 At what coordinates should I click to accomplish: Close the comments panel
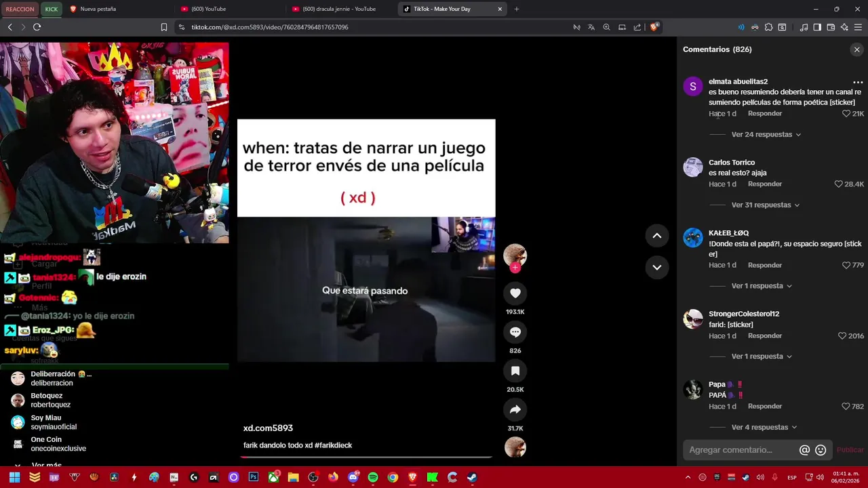click(x=856, y=49)
